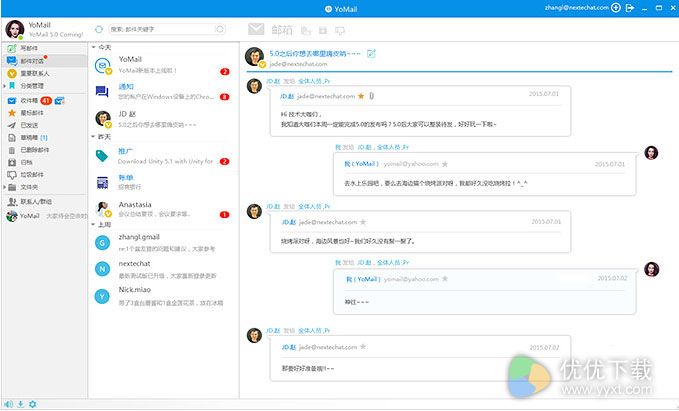Open the zhangl.gmail conversation
679x411 pixels.
pyautogui.click(x=163, y=243)
